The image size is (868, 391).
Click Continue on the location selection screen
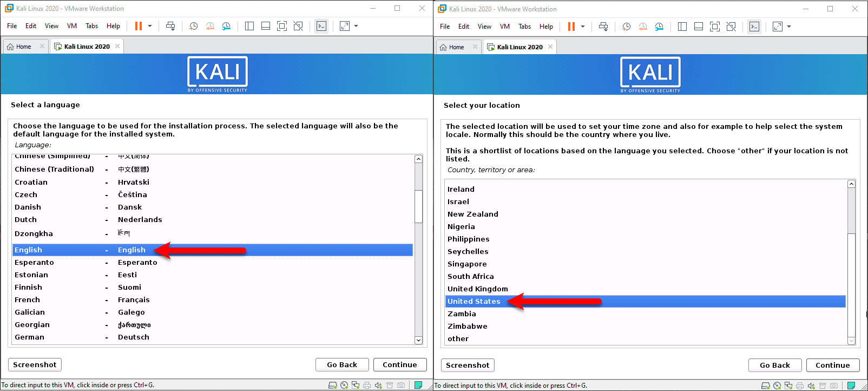point(833,365)
